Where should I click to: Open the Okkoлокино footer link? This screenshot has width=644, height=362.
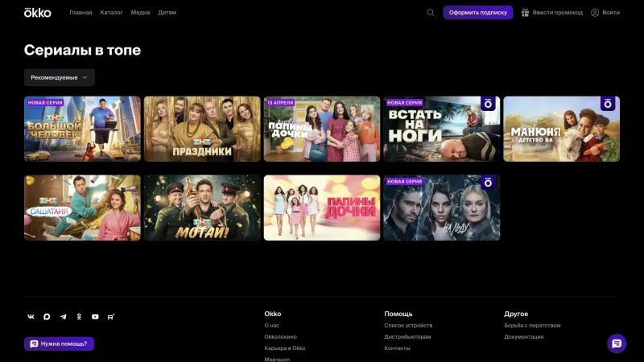[x=280, y=337]
